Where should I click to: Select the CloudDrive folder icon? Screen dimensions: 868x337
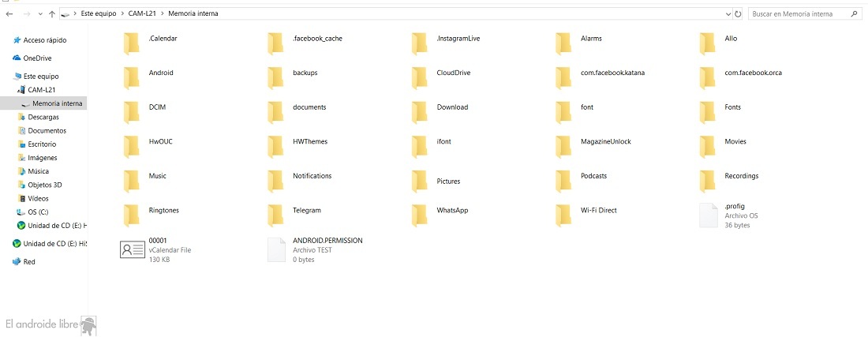[420, 78]
